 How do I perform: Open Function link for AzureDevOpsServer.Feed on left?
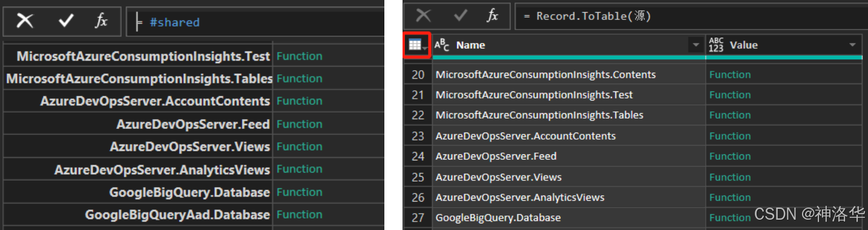[x=299, y=124]
